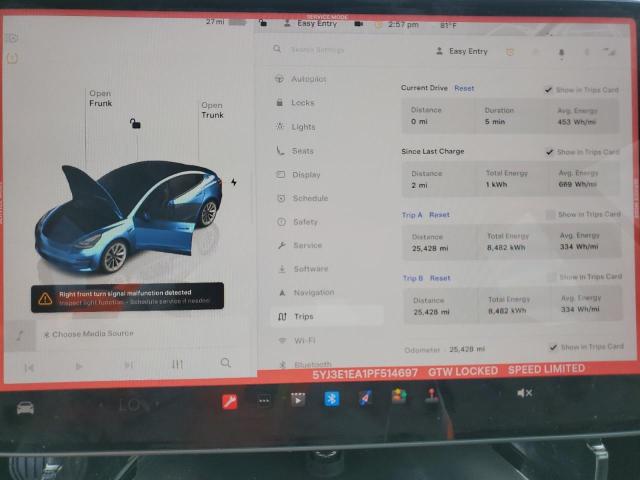Viewport: 640px width, 480px height.
Task: Open the Seats settings menu
Action: [x=296, y=151]
